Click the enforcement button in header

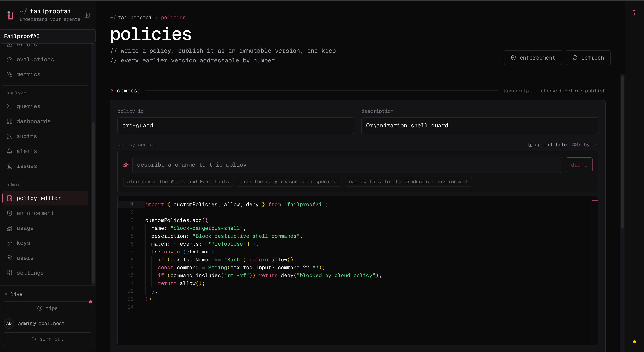[533, 58]
